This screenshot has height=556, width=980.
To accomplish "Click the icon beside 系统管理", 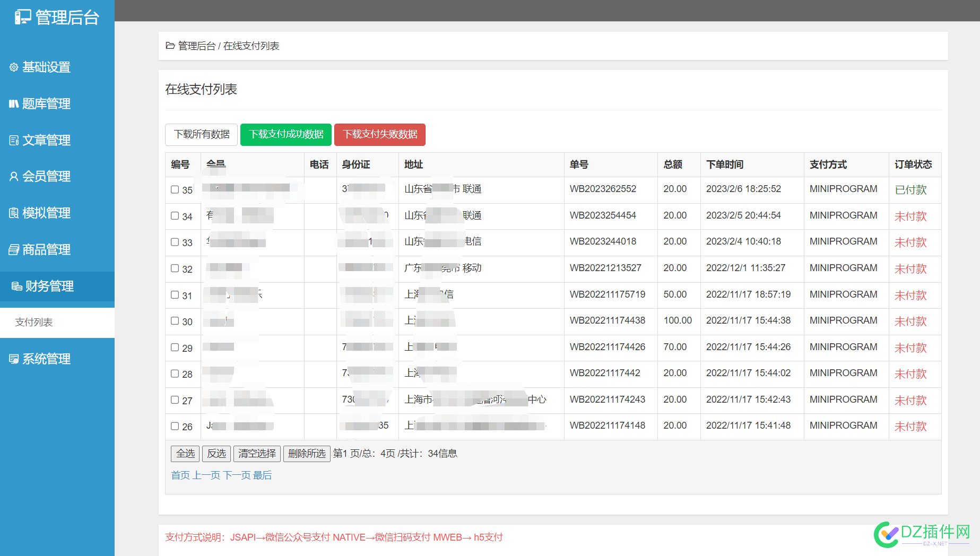I will point(14,359).
